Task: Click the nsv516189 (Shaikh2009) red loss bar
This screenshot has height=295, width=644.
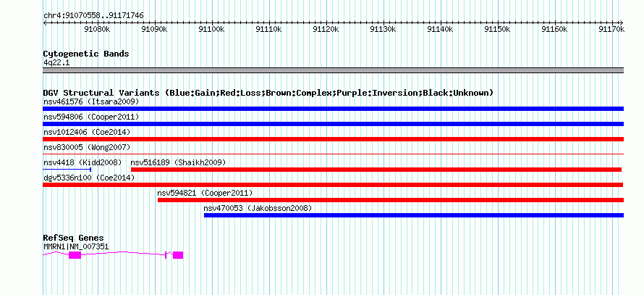Action: pyautogui.click(x=376, y=170)
